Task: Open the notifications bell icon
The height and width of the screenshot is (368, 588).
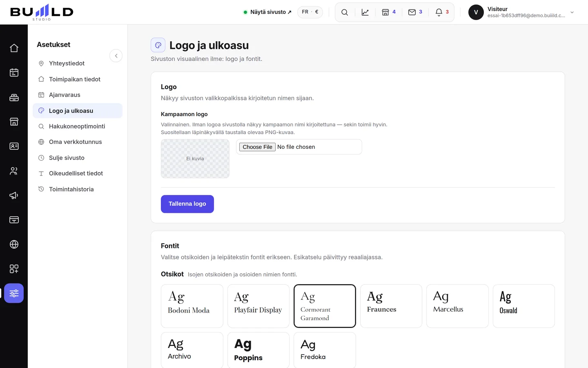Action: coord(442,12)
